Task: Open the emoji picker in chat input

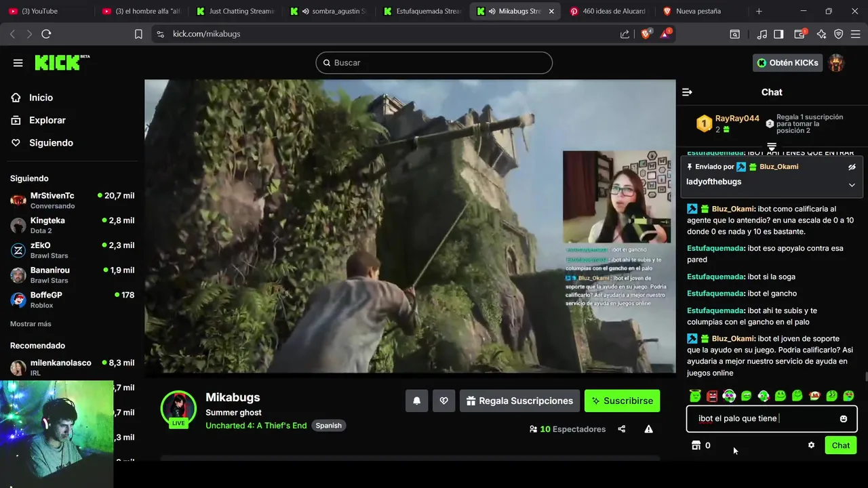Action: (844, 419)
